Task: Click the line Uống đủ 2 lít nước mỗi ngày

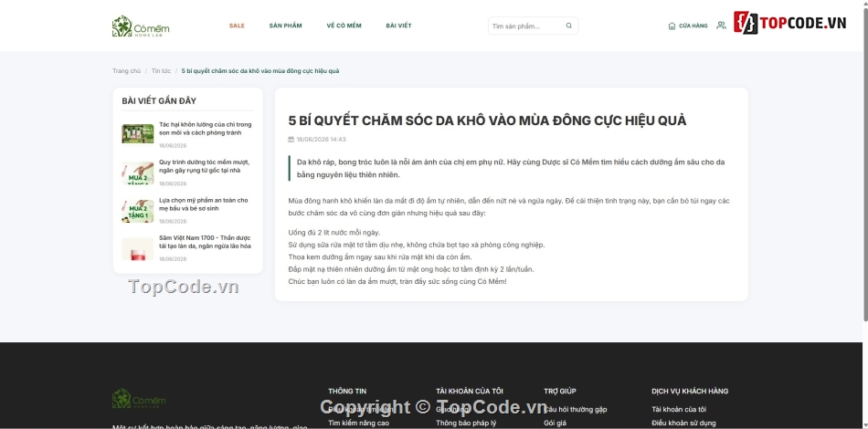Action: click(334, 233)
